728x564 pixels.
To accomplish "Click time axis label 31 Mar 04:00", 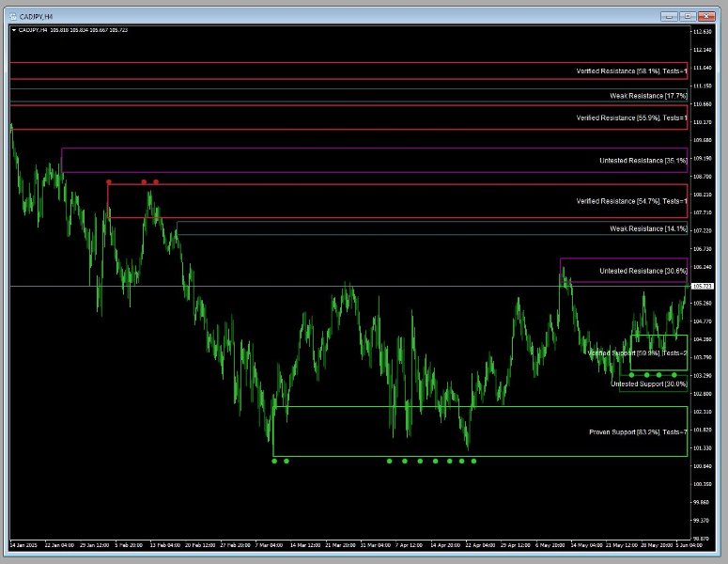I will click(375, 545).
